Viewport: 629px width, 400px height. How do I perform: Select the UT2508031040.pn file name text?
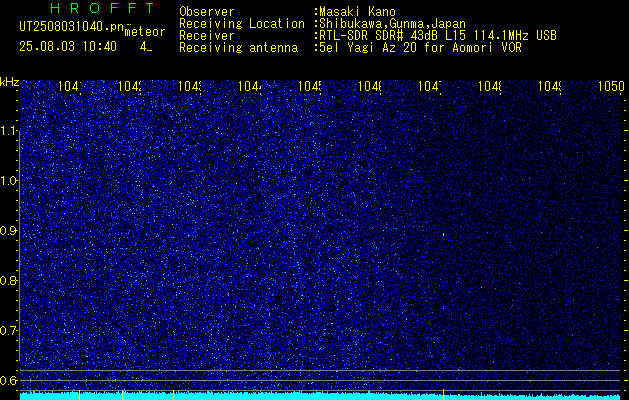click(x=71, y=27)
